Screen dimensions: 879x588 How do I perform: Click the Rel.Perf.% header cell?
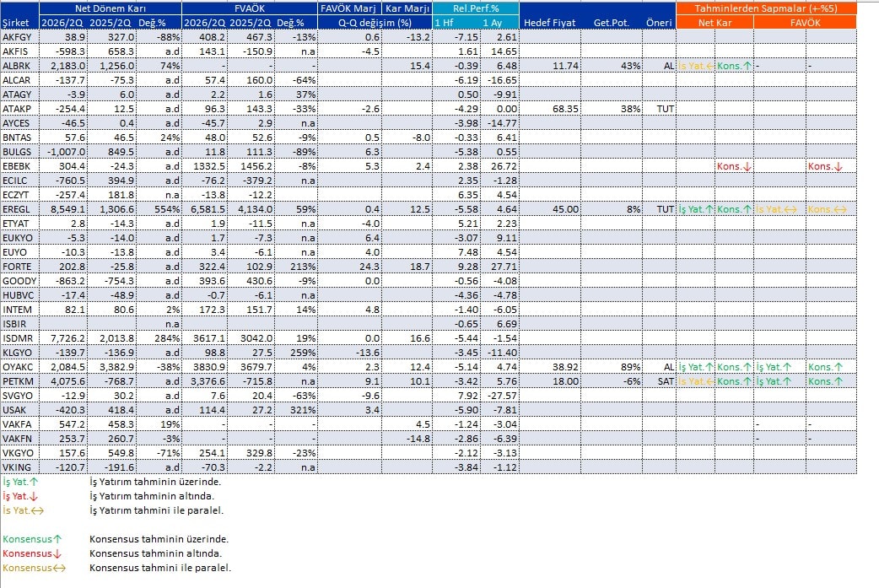[x=476, y=8]
